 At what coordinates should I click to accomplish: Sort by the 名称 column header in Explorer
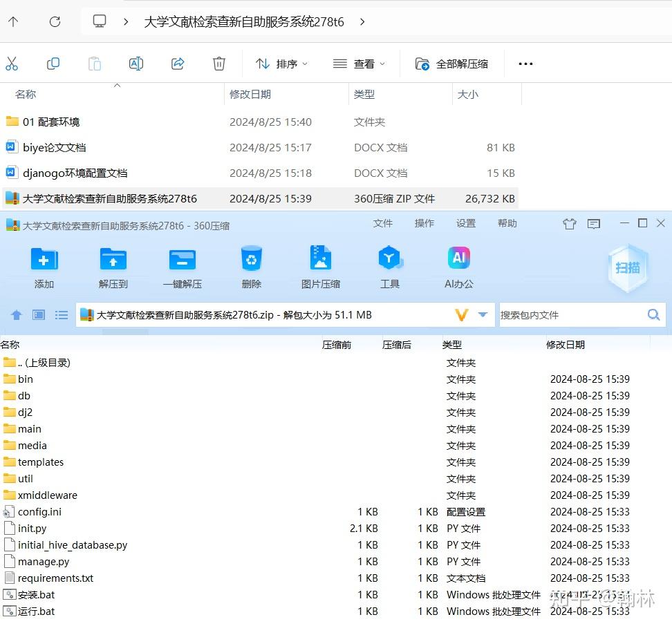click(26, 94)
